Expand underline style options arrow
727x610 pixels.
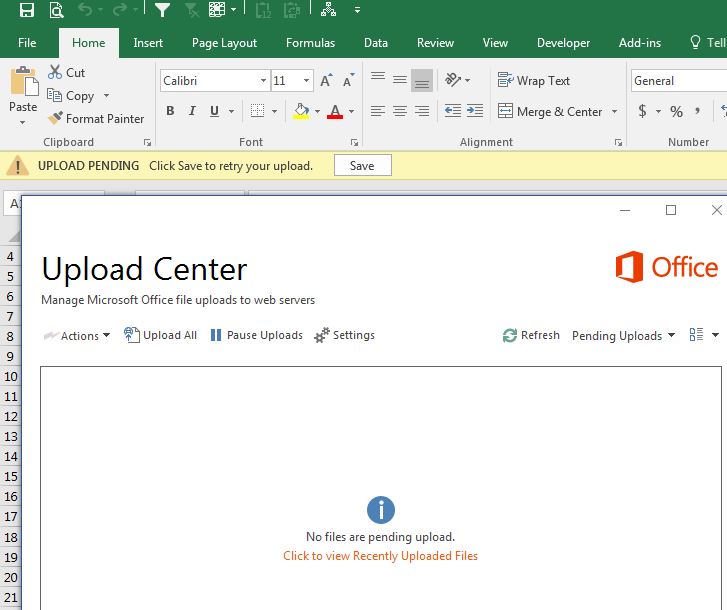[231, 111]
